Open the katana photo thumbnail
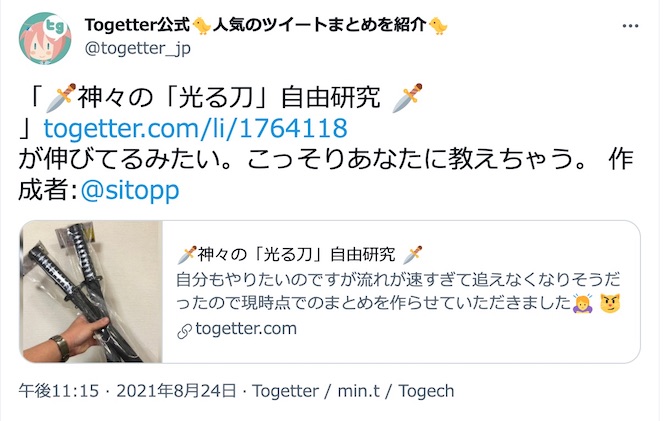This screenshot has width=663, height=421. [x=91, y=292]
